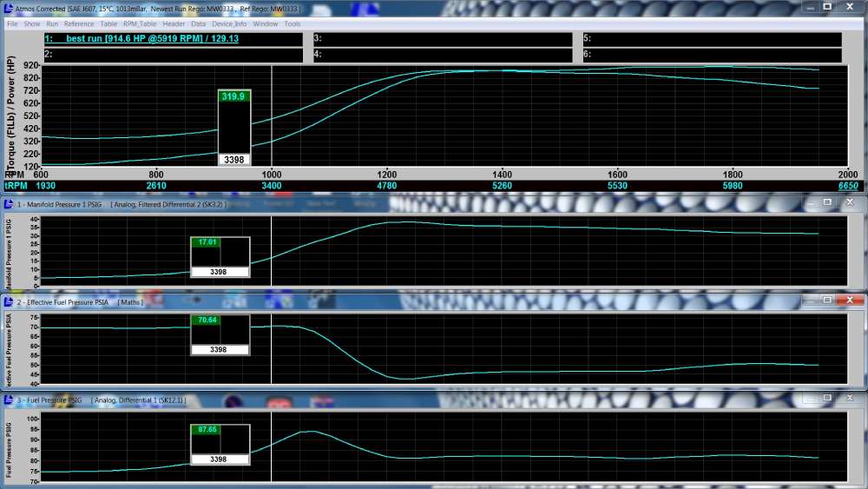Click the 319.9 cursor readout on power graph
868x489 pixels.
click(x=233, y=96)
